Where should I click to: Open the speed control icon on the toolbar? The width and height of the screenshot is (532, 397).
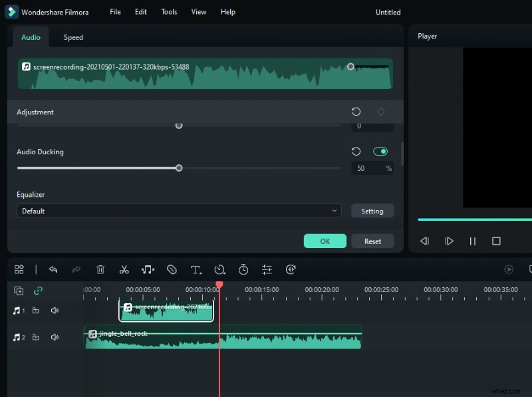(x=219, y=269)
